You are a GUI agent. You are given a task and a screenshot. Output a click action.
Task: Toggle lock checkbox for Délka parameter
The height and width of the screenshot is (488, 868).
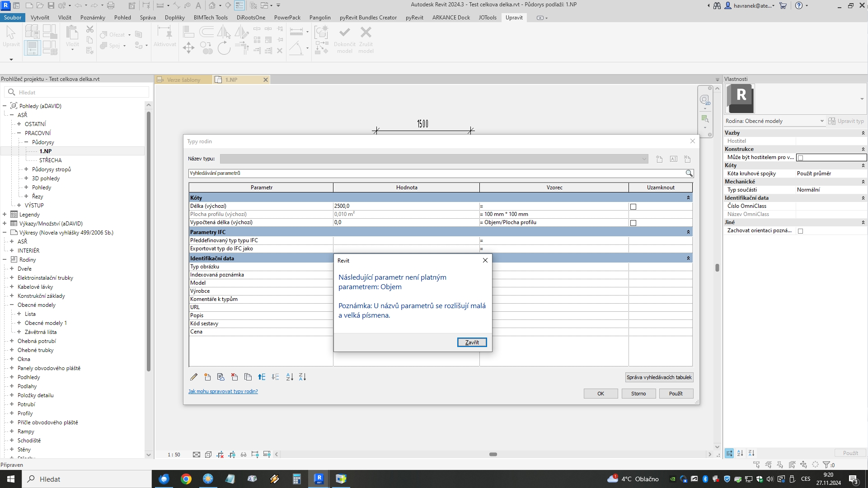(x=633, y=206)
